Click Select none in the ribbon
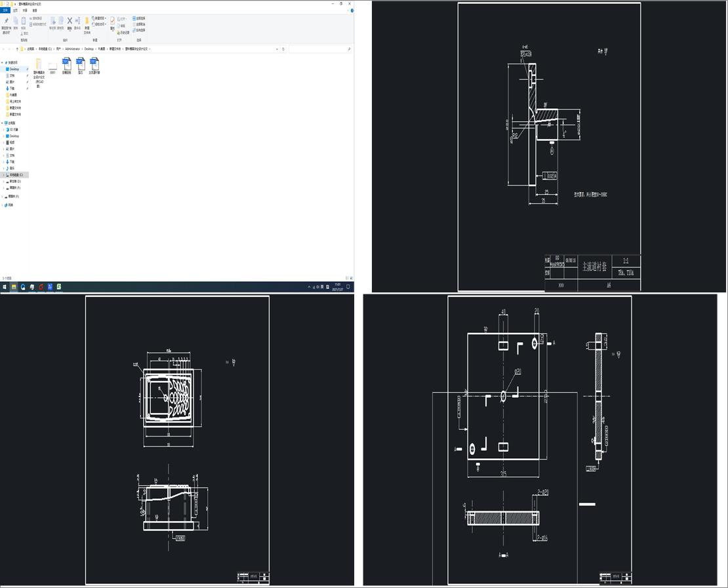Image resolution: width=728 pixels, height=588 pixels. click(x=139, y=24)
